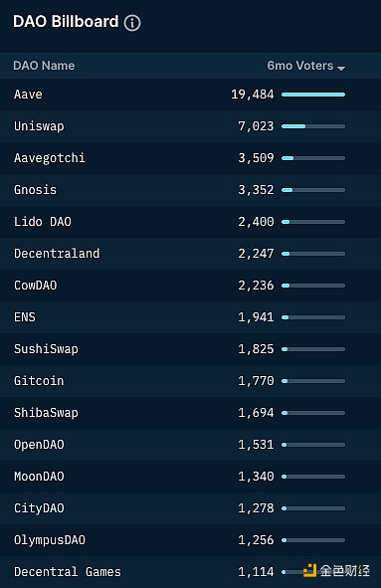Screen dimensions: 381x588
Task: Click the OlympusDAO voter count 1,256
Action: pyautogui.click(x=256, y=540)
